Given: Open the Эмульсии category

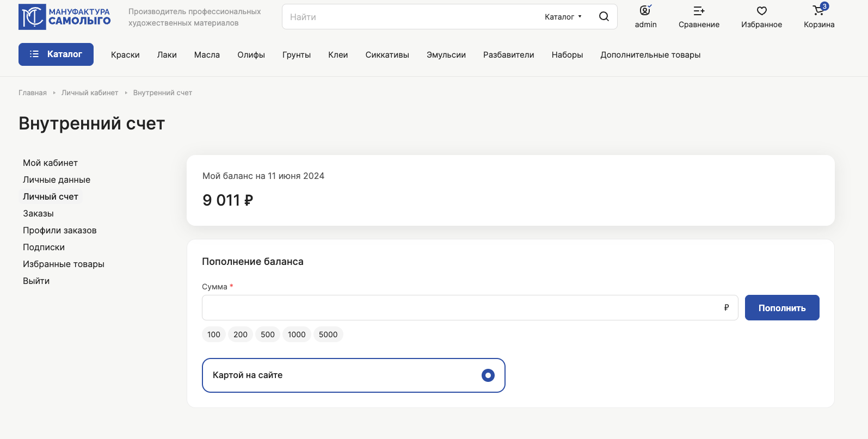Looking at the screenshot, I should 446,55.
